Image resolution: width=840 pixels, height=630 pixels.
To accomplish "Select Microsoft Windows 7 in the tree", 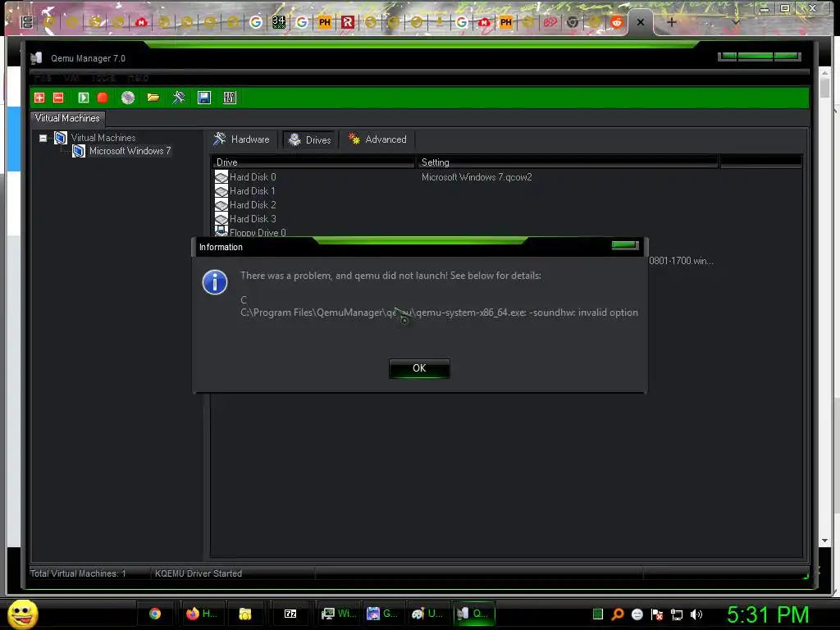I will click(x=130, y=151).
